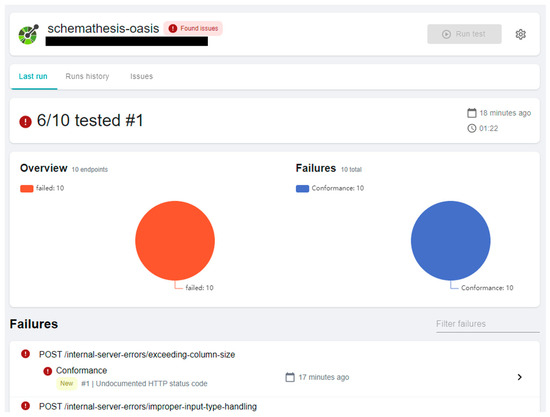Click the red error icon beside 6/10 tested
This screenshot has height=417, width=550.
click(x=25, y=122)
